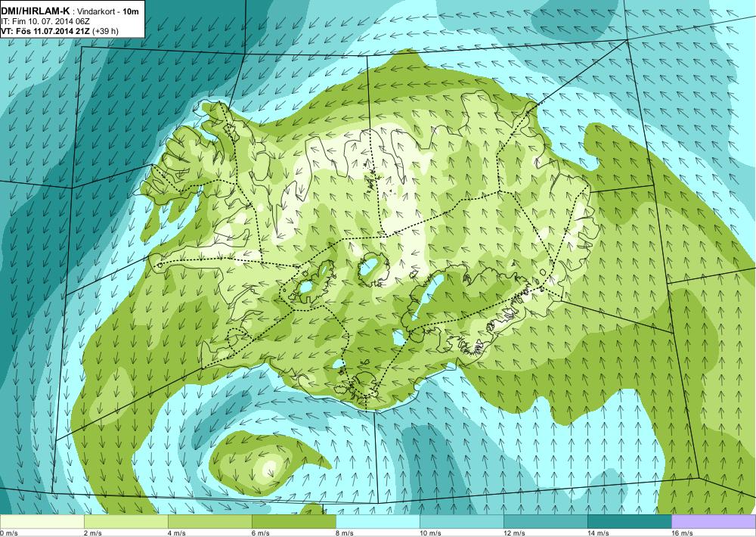
Task: Click the '14 m/s' legend label
Action: coord(598,533)
